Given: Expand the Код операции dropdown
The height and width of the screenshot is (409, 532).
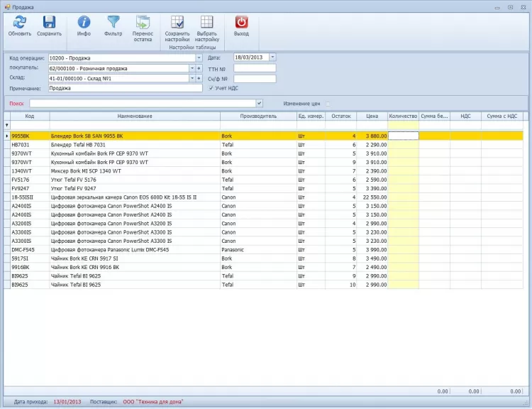Looking at the screenshot, I should [199, 58].
